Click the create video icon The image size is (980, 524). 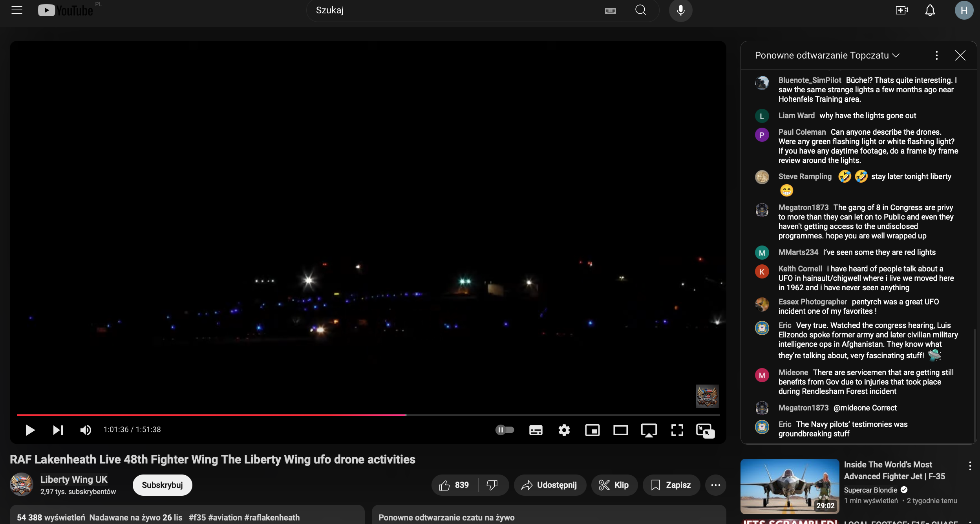click(901, 10)
